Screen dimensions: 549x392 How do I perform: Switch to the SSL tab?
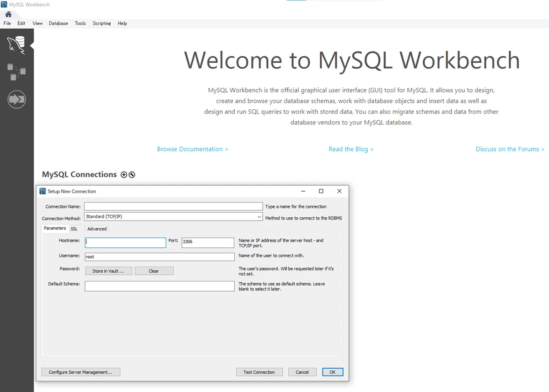point(74,229)
